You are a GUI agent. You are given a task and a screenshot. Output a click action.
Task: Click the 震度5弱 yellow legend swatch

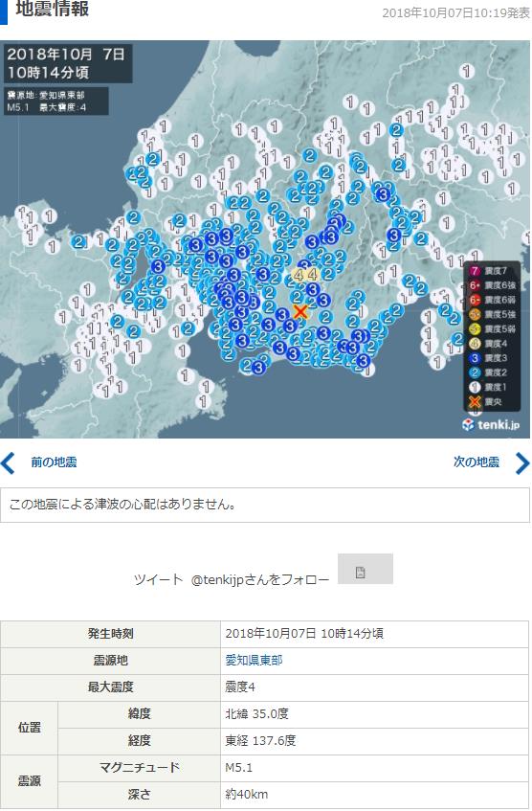(x=475, y=329)
